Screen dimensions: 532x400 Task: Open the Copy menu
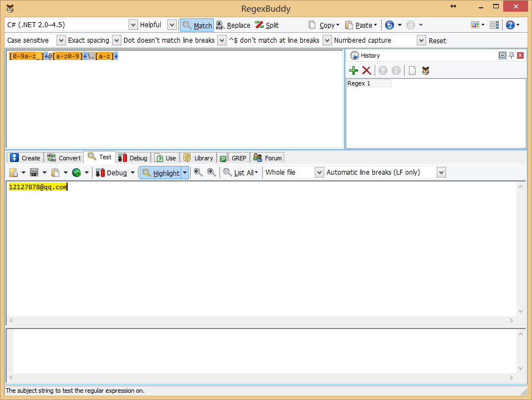(x=324, y=25)
